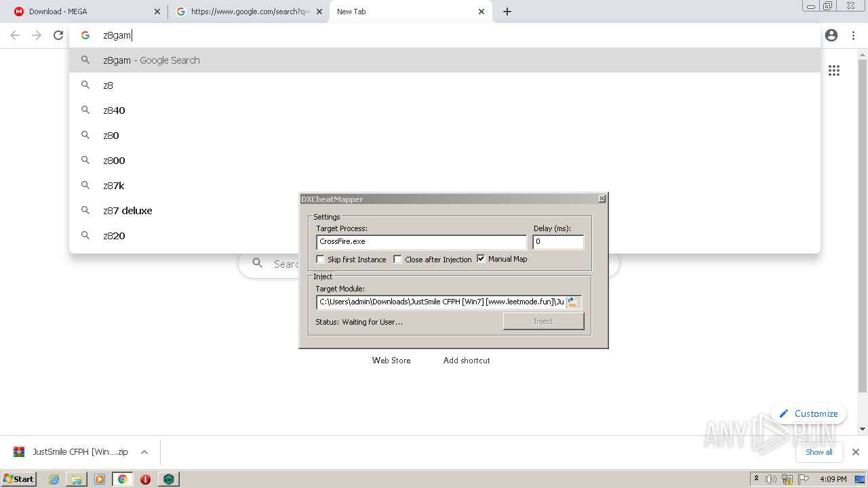Click the browser forward arrow
The height and width of the screenshot is (488, 868).
point(37,35)
